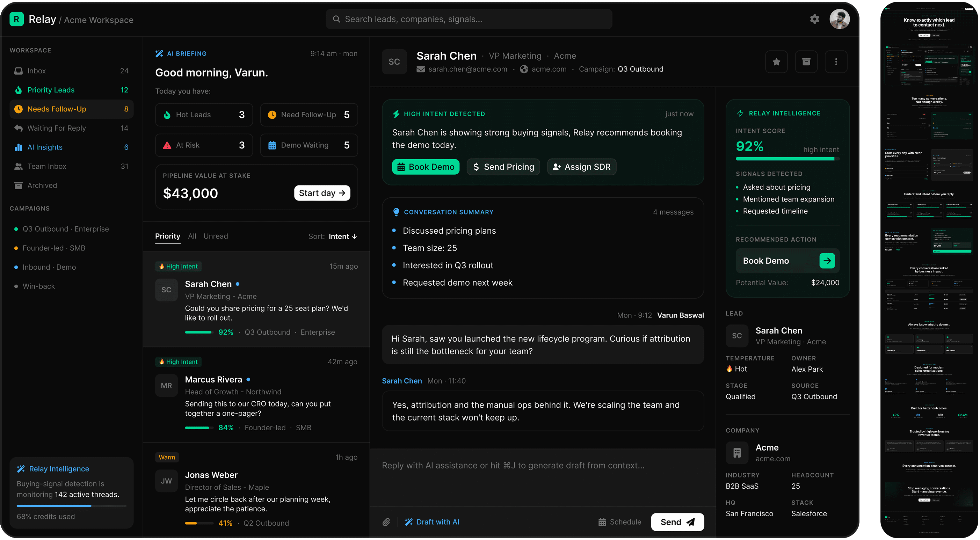Screen dimensions: 980x540
Task: Select Needs Follow-Up in sidebar
Action: [x=72, y=109]
